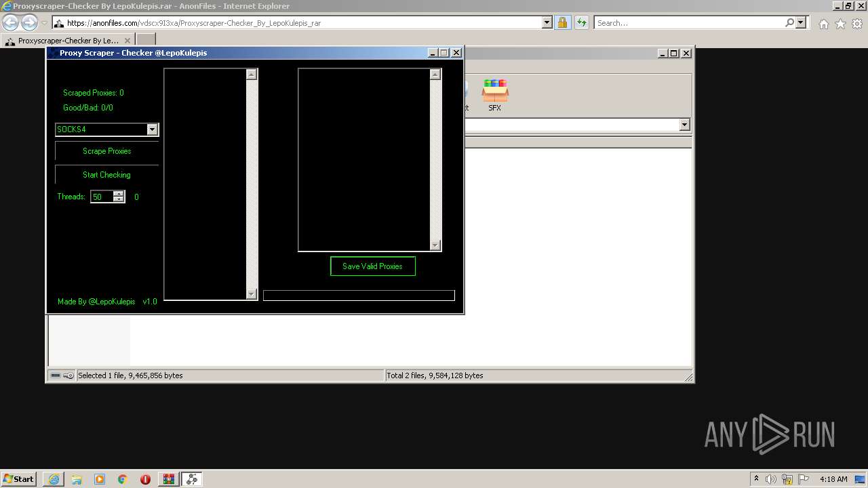Image resolution: width=868 pixels, height=488 pixels.
Task: Click the refresh page icon
Action: click(581, 22)
